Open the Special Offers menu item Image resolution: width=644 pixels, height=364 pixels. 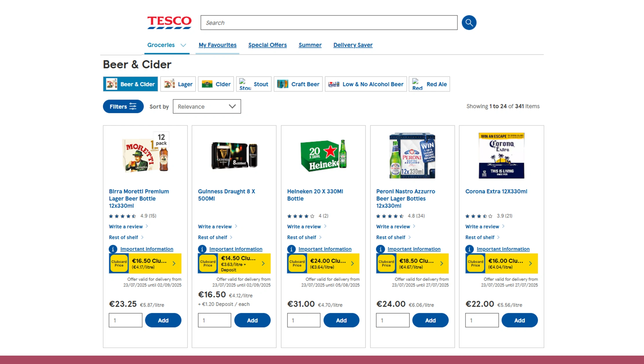[267, 45]
